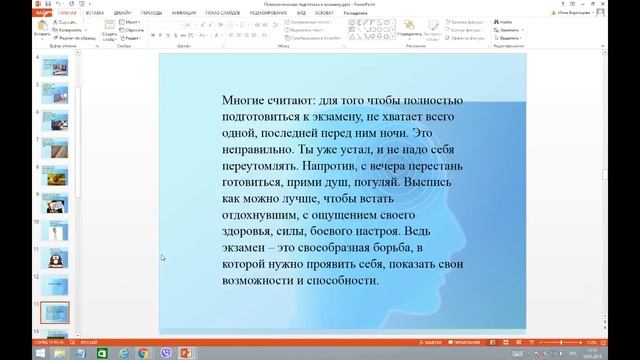Expand the shapes gallery with its More arrow
The width and height of the screenshot is (640, 360).
[393, 37]
